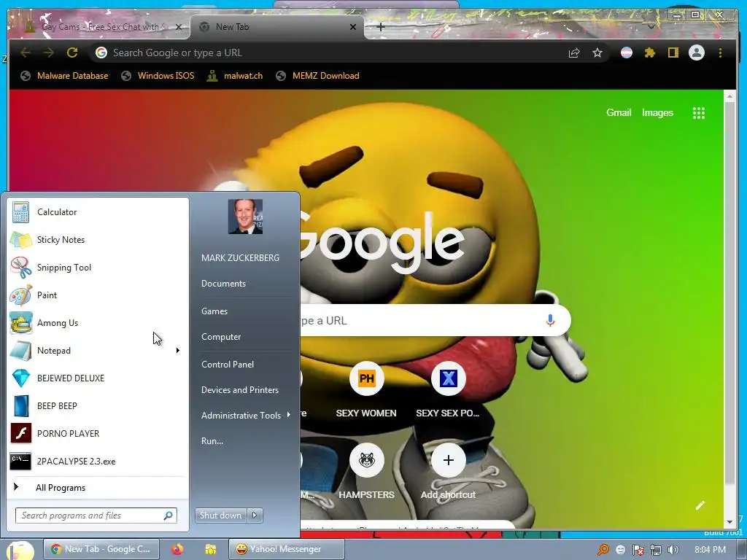Open a new browser tab with the plus button
Screen dimensions: 747x560
[x=381, y=27]
